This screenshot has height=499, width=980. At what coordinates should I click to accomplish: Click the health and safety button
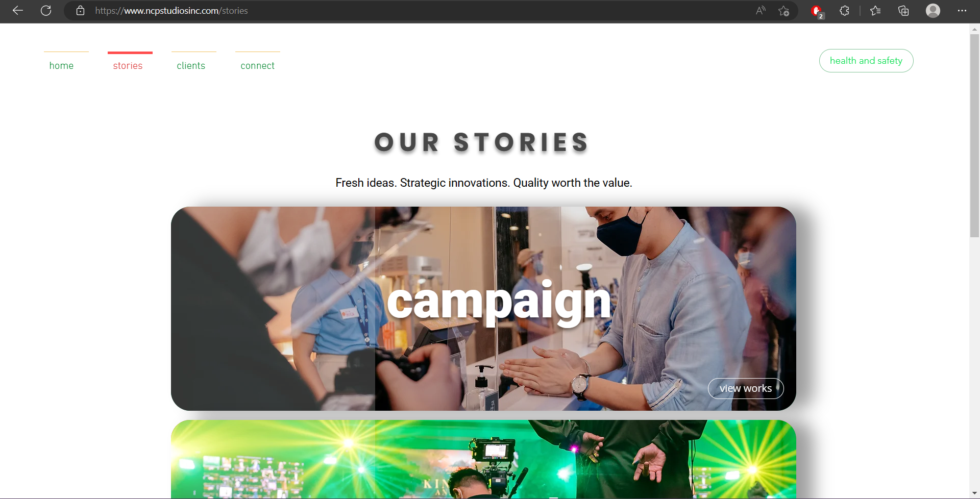pos(866,61)
